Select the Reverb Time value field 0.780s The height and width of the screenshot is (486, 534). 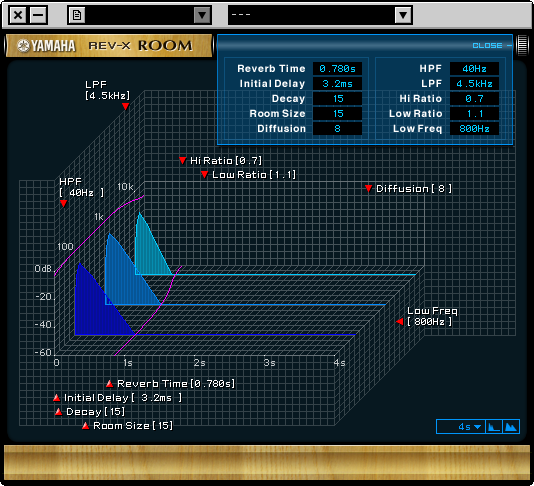click(337, 69)
